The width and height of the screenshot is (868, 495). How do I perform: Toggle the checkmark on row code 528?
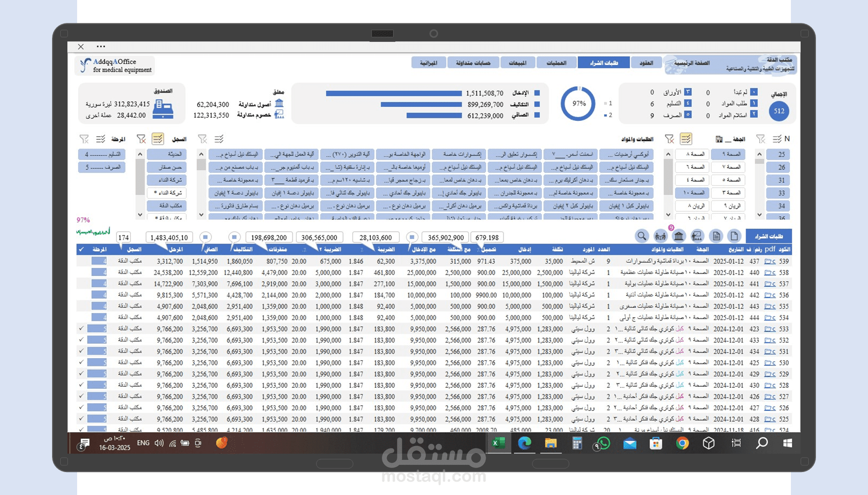tap(81, 385)
